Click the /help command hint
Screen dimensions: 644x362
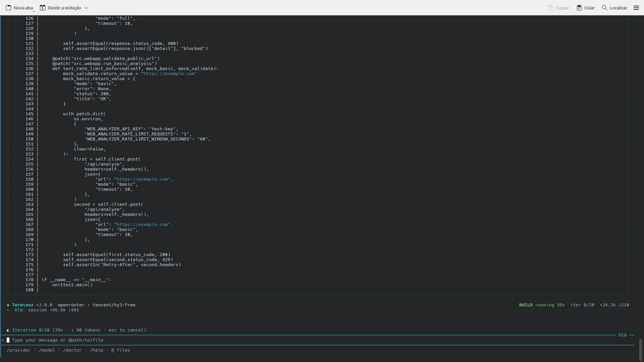tap(97, 350)
